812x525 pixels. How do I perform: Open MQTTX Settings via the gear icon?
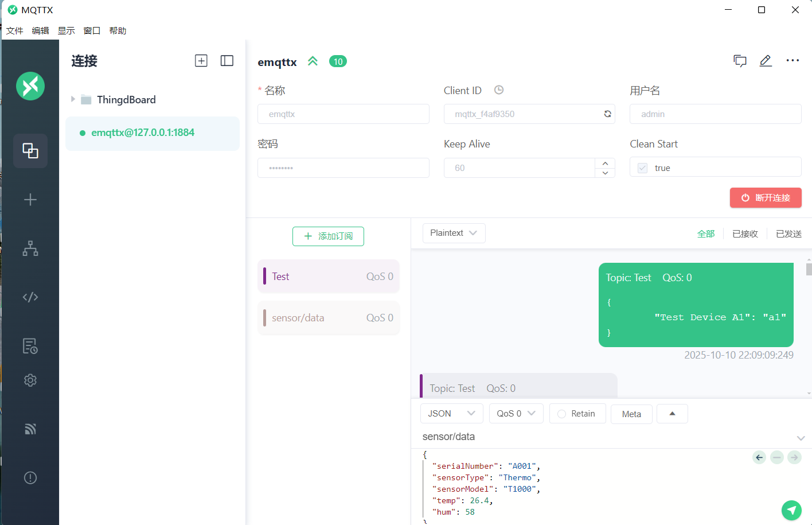30,380
